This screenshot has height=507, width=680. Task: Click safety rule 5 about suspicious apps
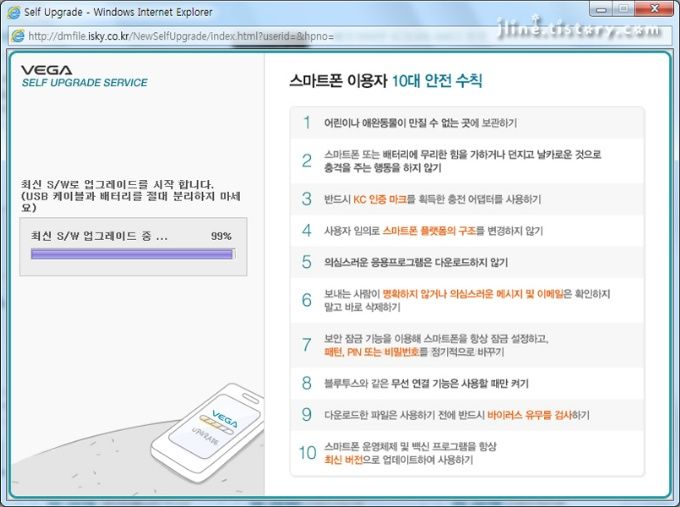[x=467, y=262]
